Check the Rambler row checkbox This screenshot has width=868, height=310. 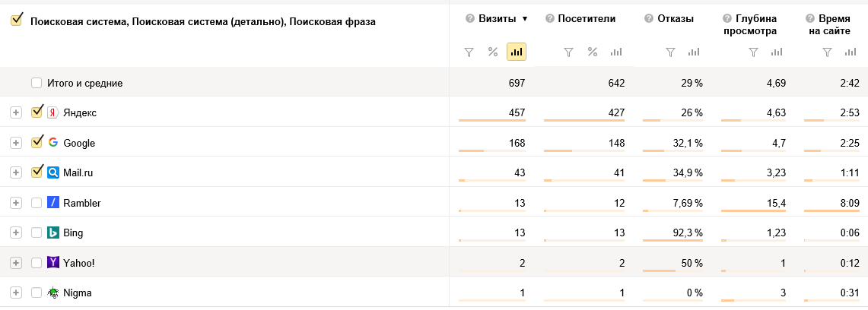[x=37, y=203]
